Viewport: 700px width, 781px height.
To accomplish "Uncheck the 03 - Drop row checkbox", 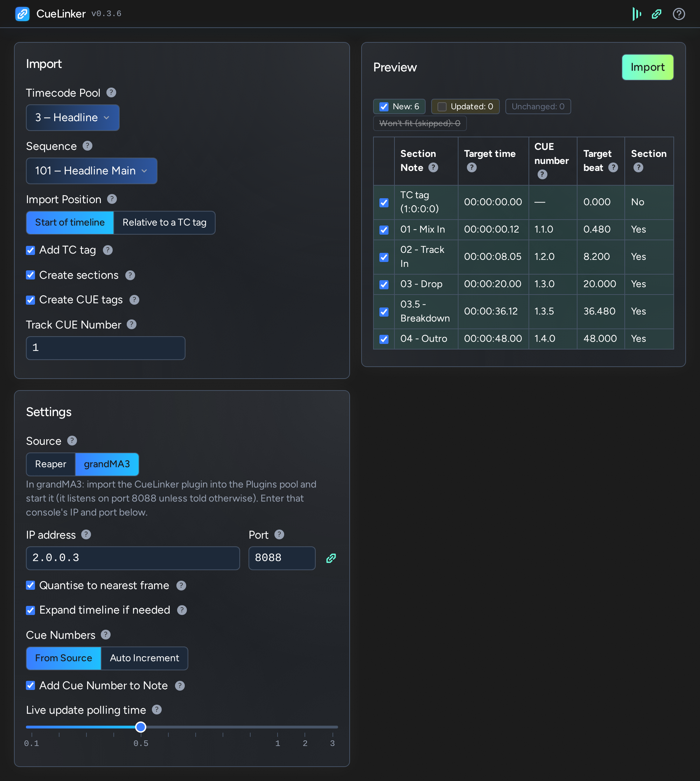I will [384, 284].
